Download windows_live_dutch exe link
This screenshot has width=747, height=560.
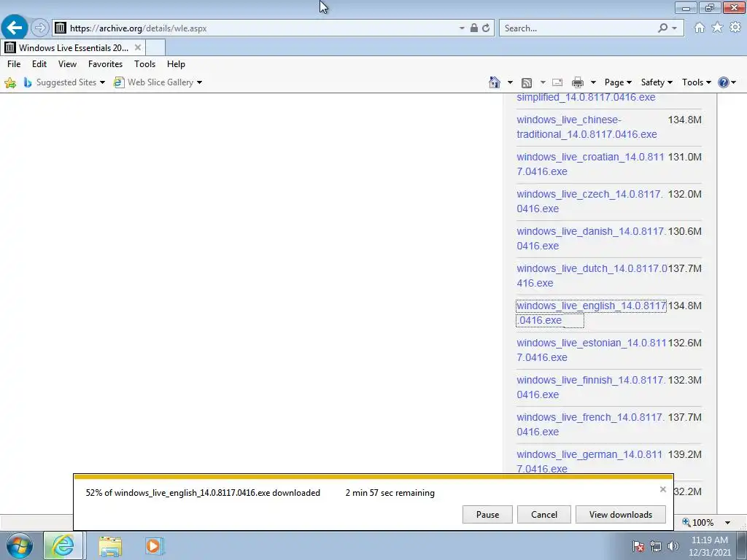592,276
